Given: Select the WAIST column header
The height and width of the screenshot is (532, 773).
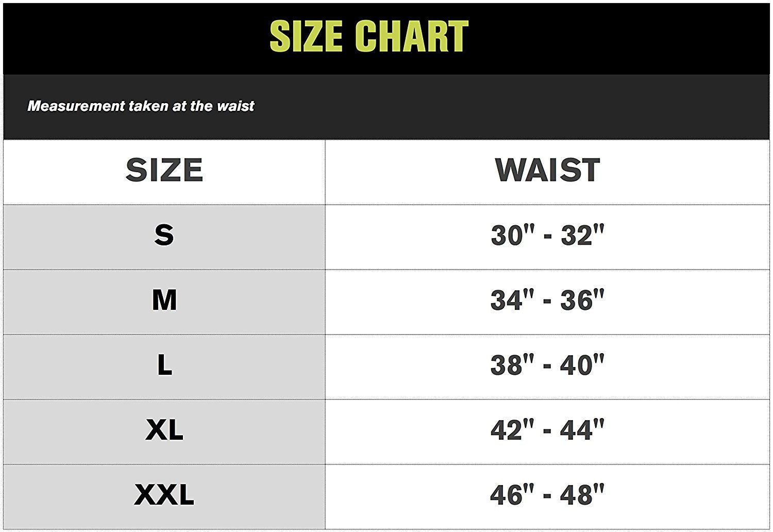Looking at the screenshot, I should click(x=547, y=171).
